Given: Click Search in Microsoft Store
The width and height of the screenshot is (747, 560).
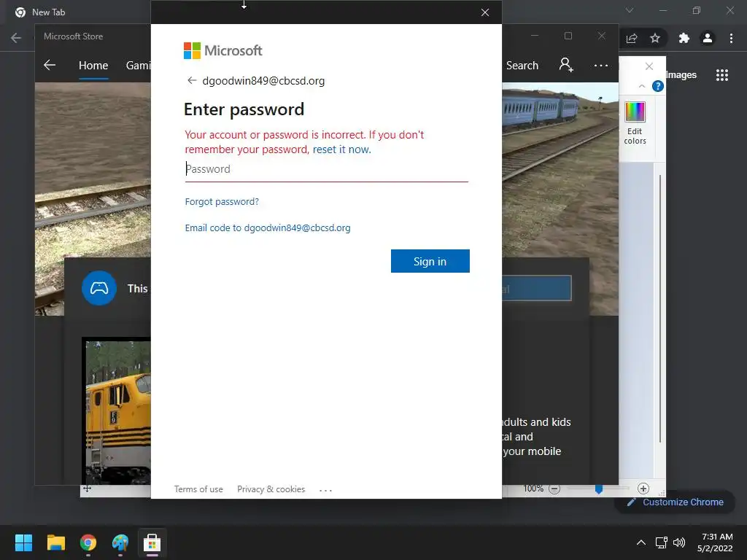Looking at the screenshot, I should [x=522, y=66].
